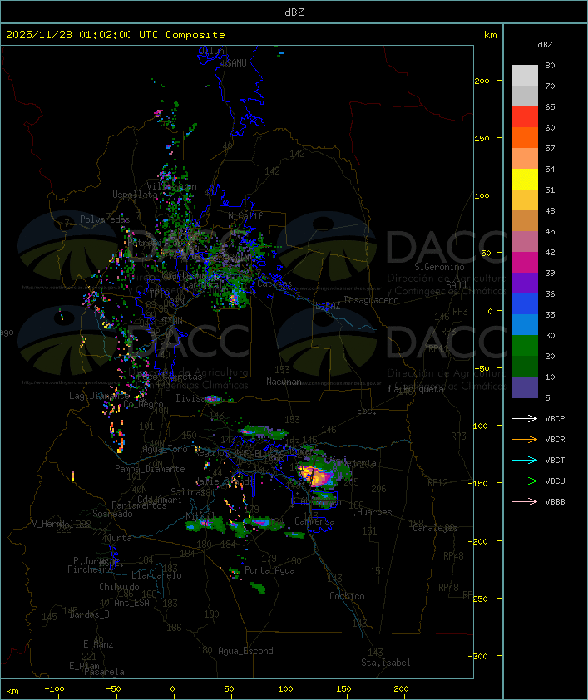Click the Chihuido map label
Viewport: 588px width, 700px height.
pyautogui.click(x=119, y=587)
